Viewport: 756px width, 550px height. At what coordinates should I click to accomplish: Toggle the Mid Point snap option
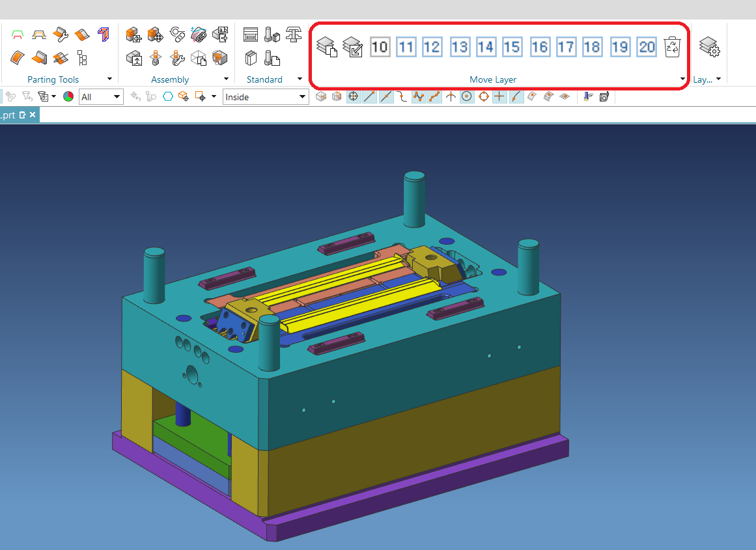pyautogui.click(x=385, y=96)
